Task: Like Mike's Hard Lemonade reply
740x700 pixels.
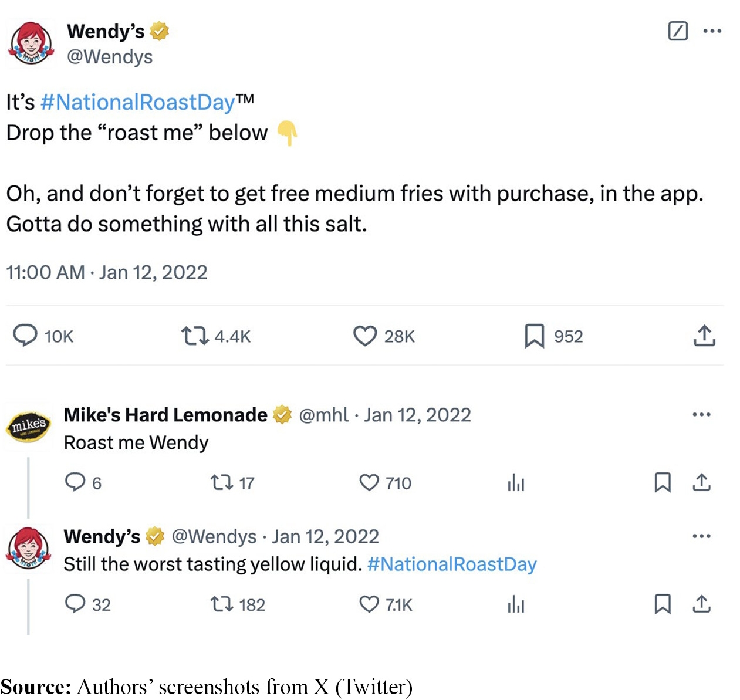Action: point(369,483)
